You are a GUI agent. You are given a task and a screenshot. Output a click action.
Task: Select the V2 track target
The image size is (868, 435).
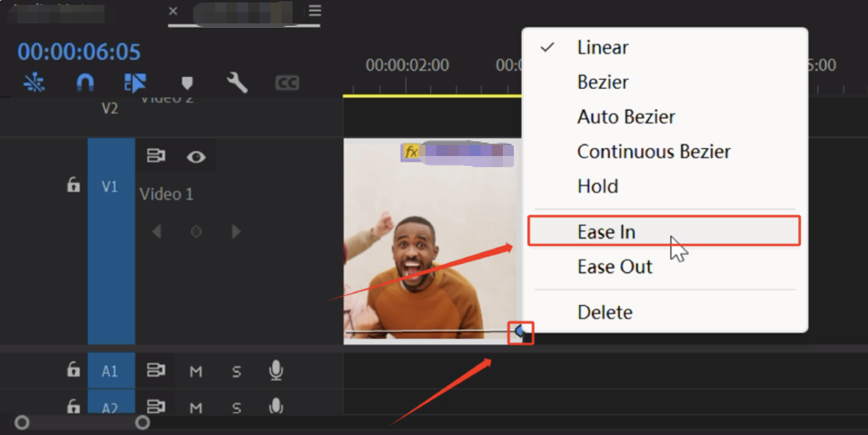(109, 109)
